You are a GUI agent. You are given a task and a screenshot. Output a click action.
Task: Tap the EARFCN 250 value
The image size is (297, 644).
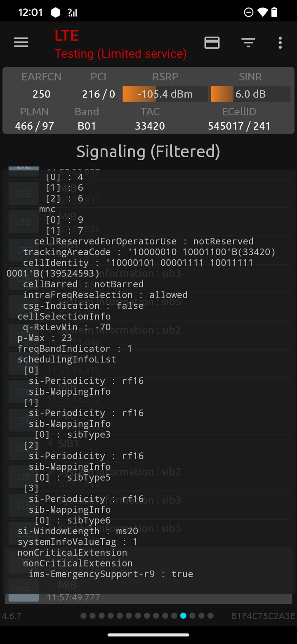[x=41, y=94]
